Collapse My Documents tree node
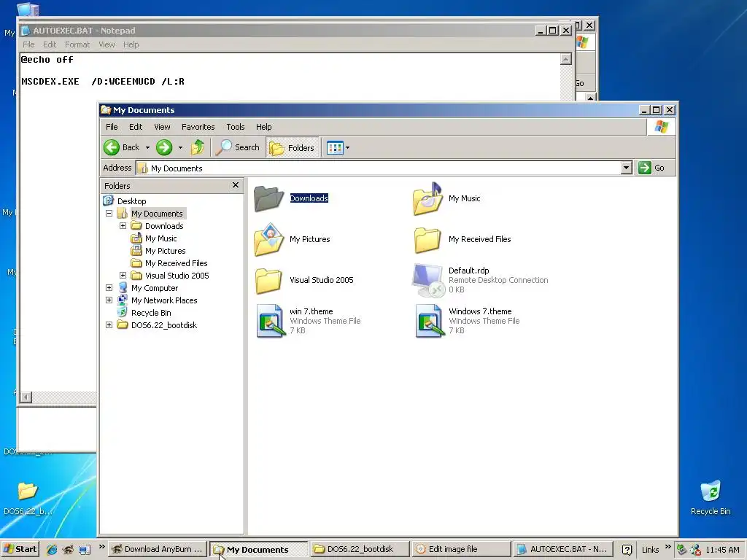Screen dimensions: 747x560 [109, 214]
